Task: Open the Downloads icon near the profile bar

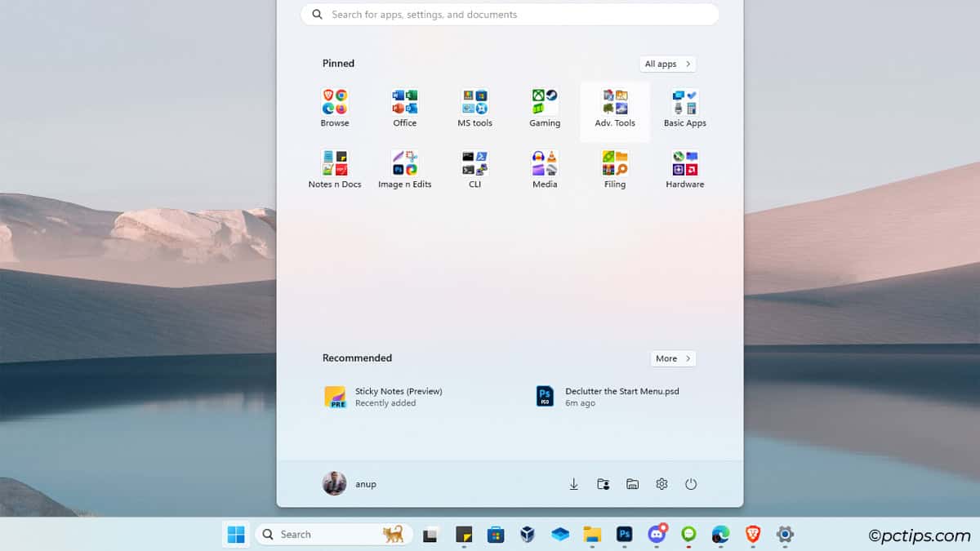Action: [573, 483]
